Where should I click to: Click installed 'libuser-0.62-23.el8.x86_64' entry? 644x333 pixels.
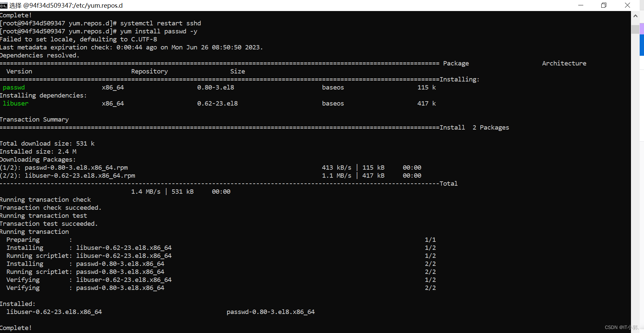[x=54, y=312]
